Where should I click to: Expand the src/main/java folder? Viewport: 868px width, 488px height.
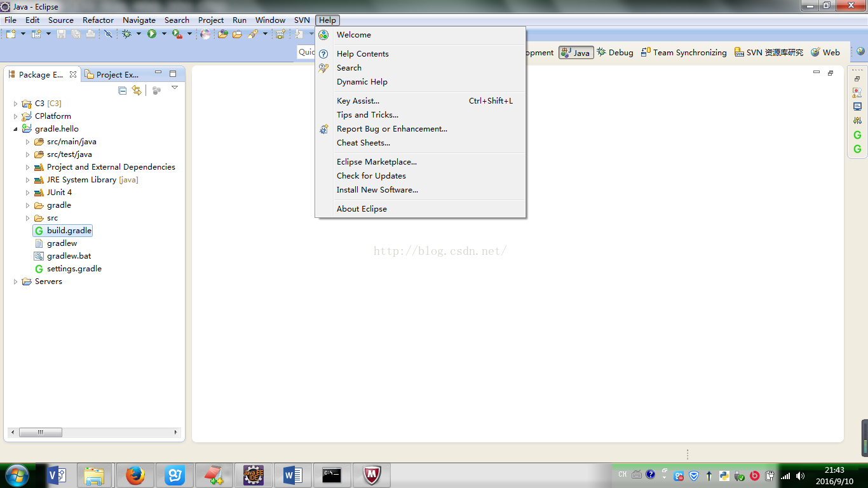(28, 142)
